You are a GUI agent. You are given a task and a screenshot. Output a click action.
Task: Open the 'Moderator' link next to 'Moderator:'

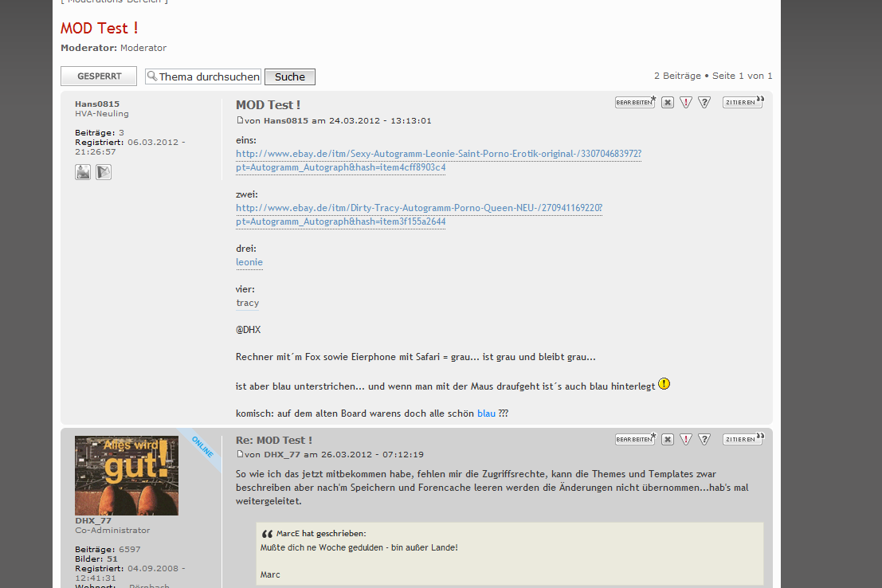(143, 48)
